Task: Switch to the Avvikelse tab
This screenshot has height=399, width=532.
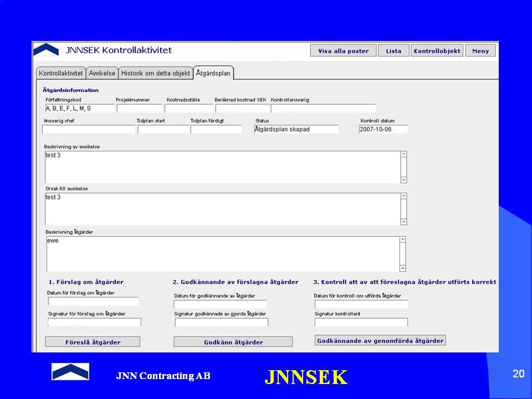Action: (102, 73)
